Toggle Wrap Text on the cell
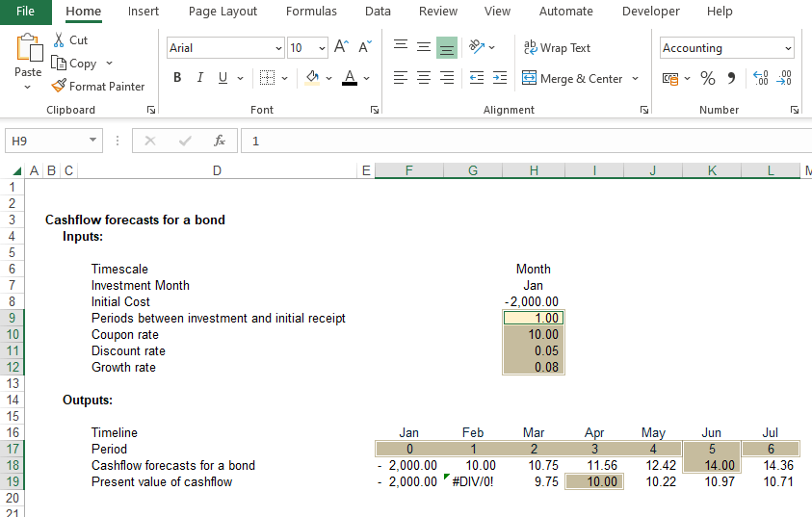 click(x=557, y=48)
